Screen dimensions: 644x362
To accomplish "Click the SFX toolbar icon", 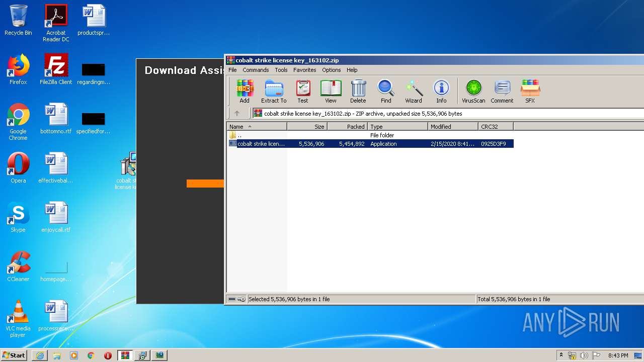I will (x=530, y=92).
